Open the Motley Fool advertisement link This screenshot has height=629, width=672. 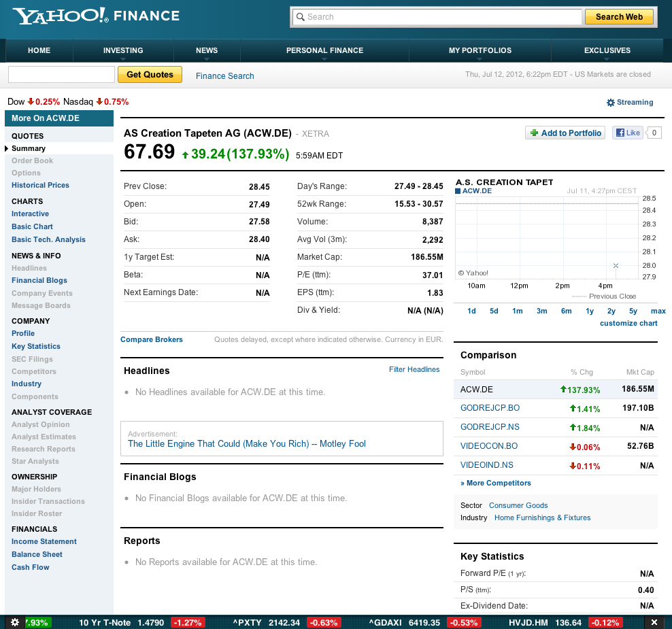(x=247, y=443)
